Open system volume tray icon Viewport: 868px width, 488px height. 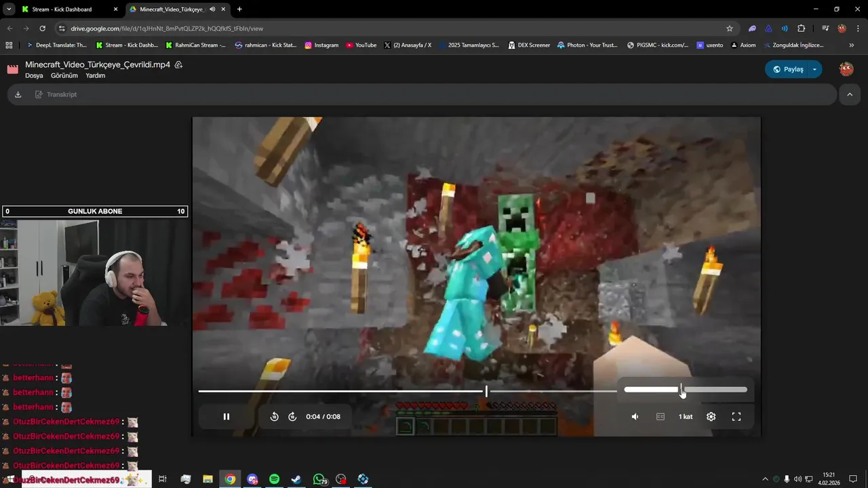(797, 479)
